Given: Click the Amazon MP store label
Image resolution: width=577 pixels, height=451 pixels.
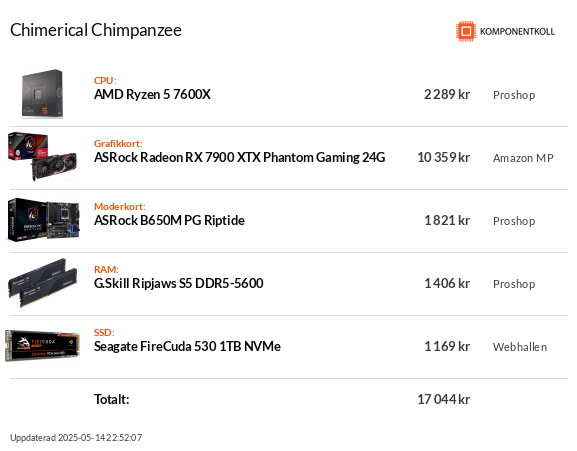Looking at the screenshot, I should pos(523,158).
